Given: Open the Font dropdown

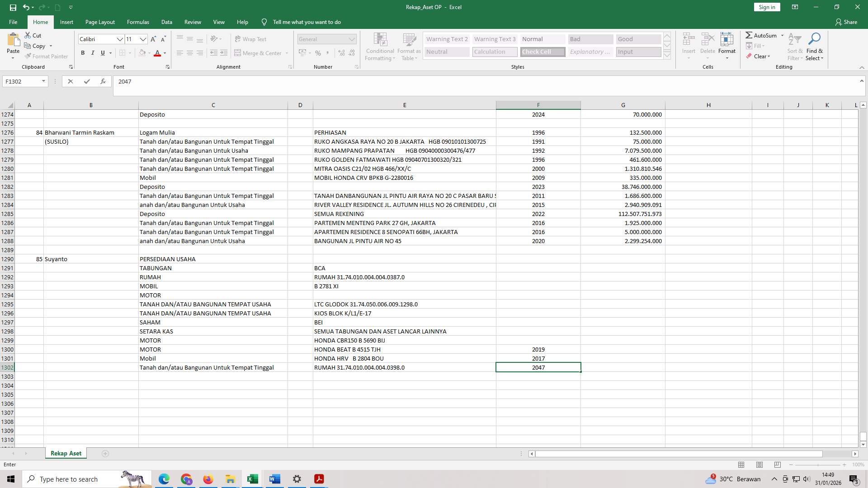Looking at the screenshot, I should [120, 39].
